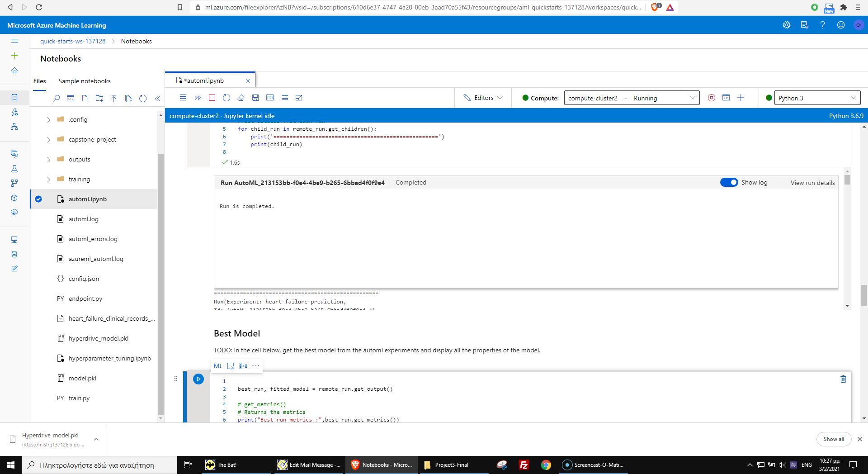Upload files with the up-arrow icon
The width and height of the screenshot is (868, 474).
114,99
